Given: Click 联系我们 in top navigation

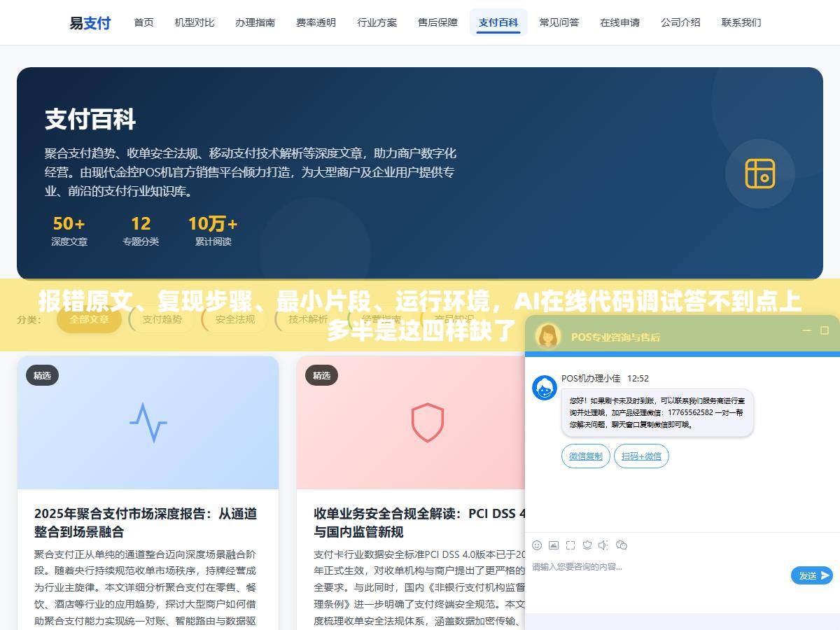Looking at the screenshot, I should [x=741, y=22].
